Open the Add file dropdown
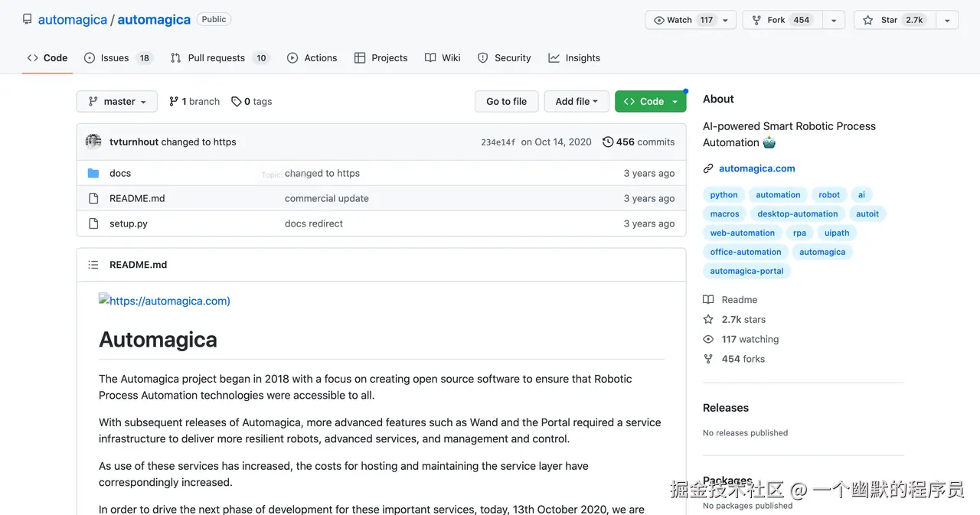The image size is (980, 515). pos(577,101)
